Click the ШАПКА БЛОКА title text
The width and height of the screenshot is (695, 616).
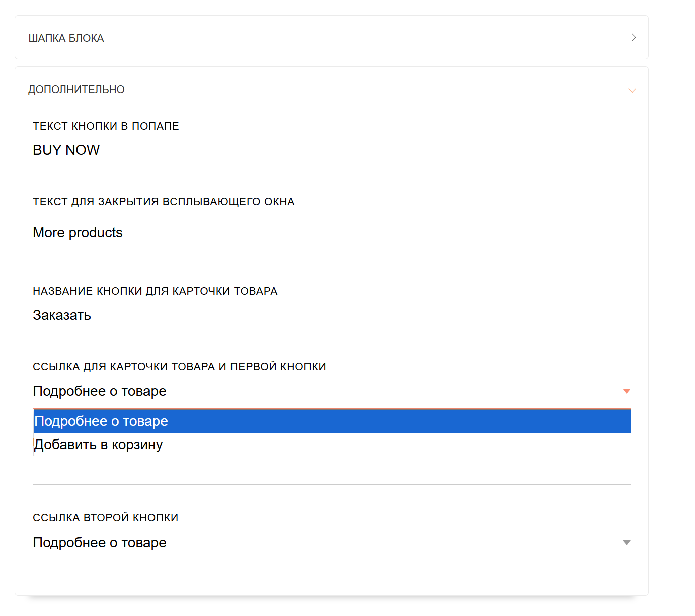click(x=66, y=38)
